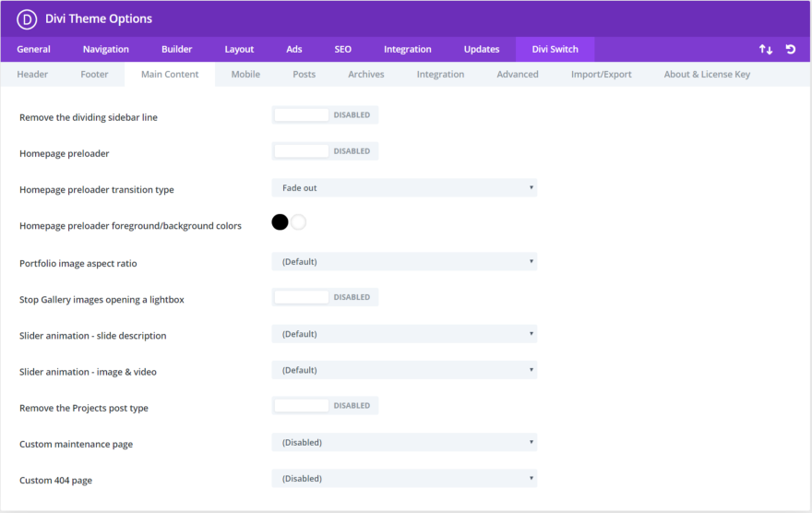This screenshot has height=513, width=812.
Task: Enable Remove the Projects post type
Action: tap(325, 405)
